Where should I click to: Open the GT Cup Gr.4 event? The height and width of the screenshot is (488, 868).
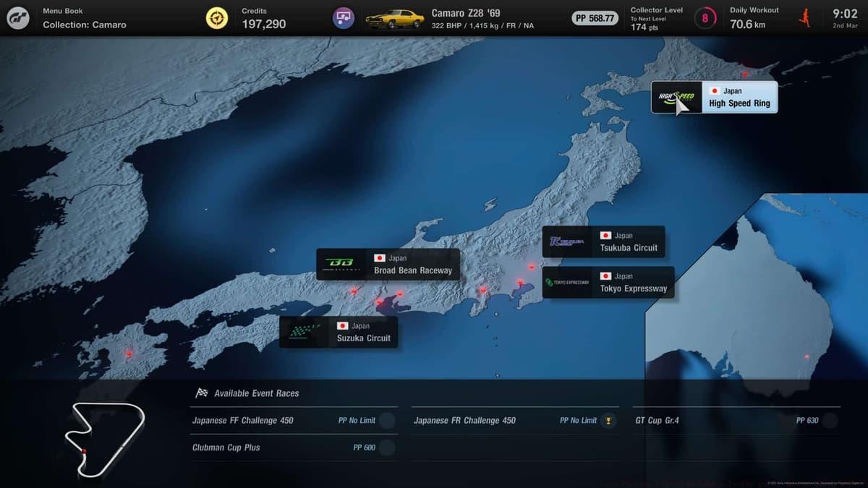click(736, 420)
